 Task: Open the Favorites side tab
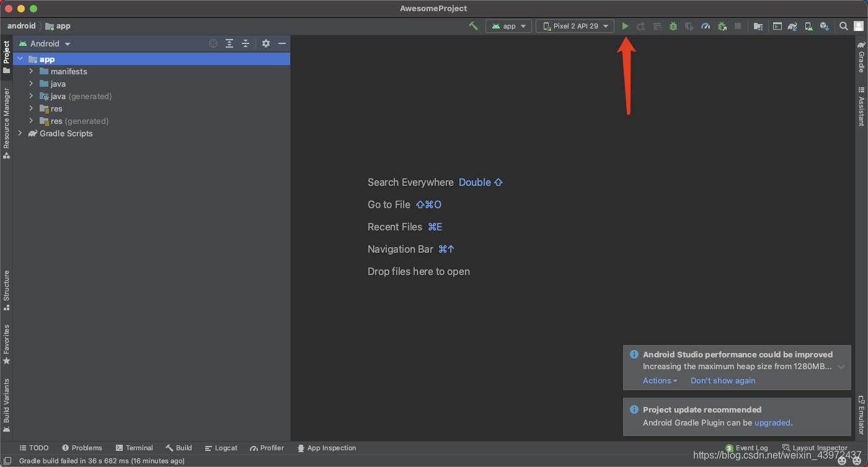6,344
